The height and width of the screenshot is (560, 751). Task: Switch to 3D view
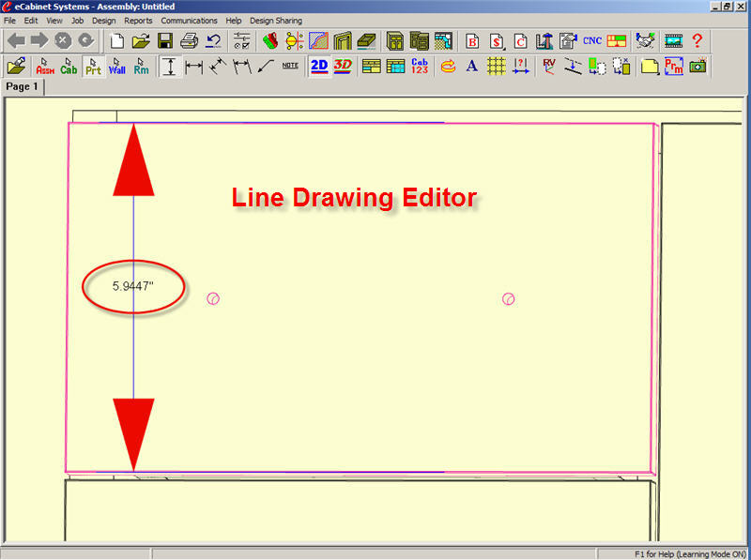pos(343,66)
